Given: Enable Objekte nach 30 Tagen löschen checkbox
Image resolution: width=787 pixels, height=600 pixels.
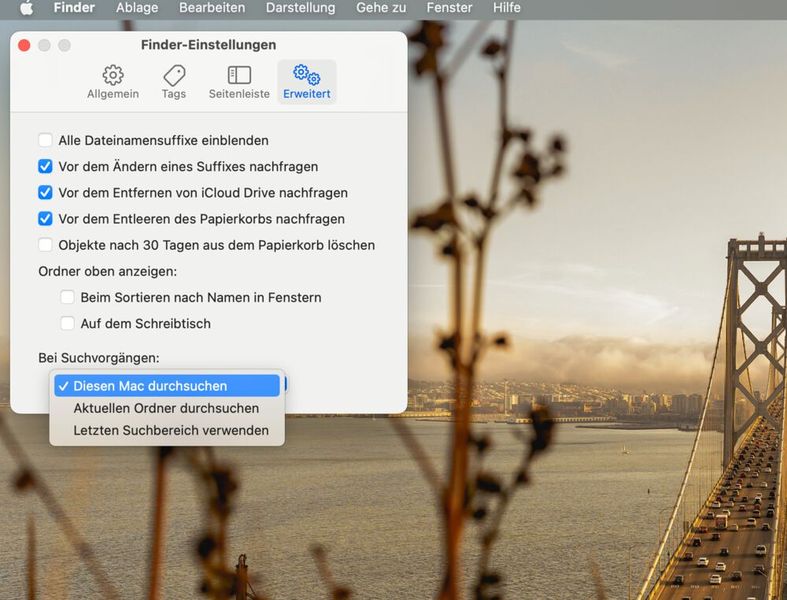Looking at the screenshot, I should [x=45, y=245].
